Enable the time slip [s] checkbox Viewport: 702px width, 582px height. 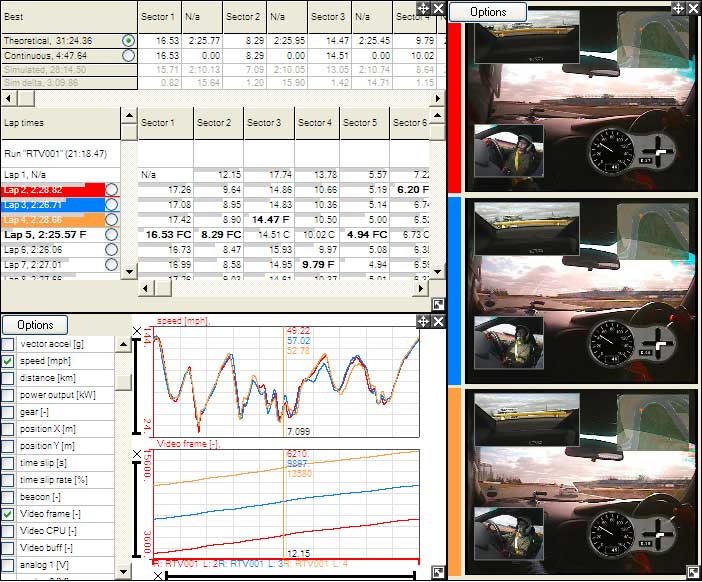(8, 463)
